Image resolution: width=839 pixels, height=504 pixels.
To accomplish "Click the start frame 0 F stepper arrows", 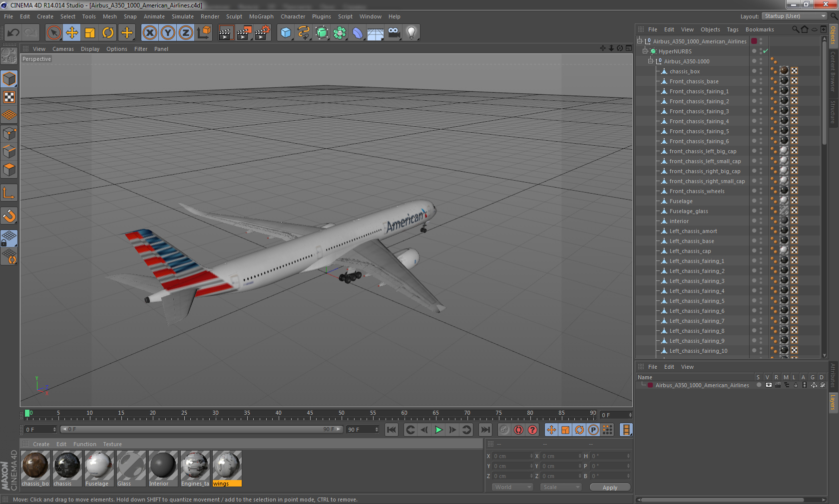I will coord(54,429).
